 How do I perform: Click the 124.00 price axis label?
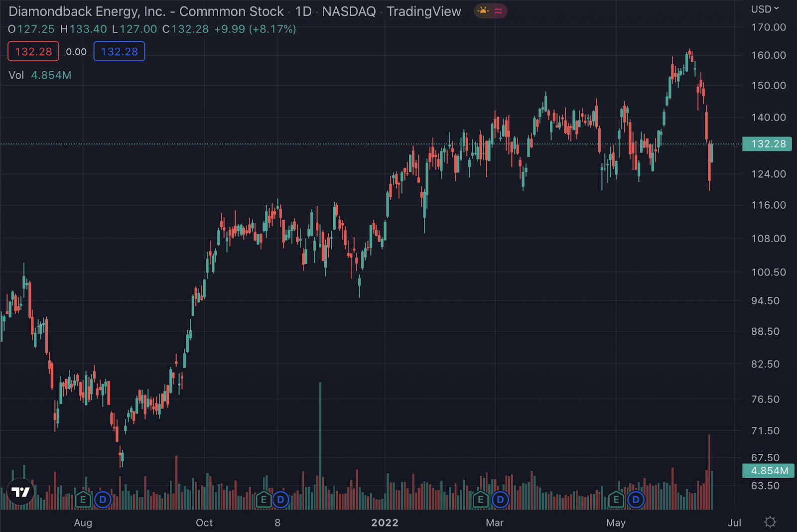[769, 174]
